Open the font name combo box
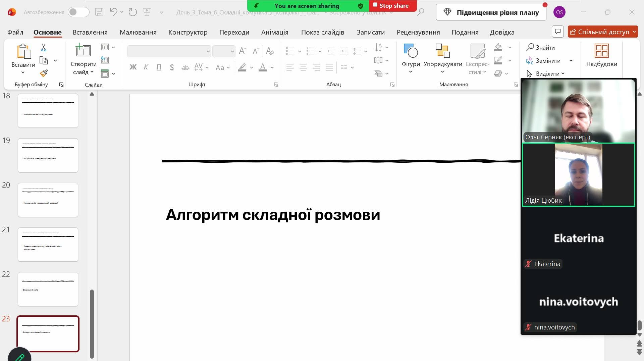 point(169,51)
